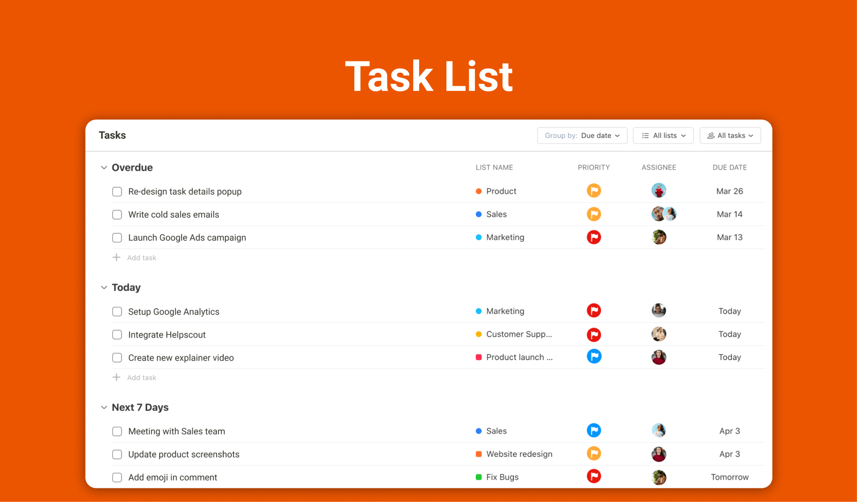
Task: Click assignee avatar for Launch Google Ads campaign
Action: (659, 237)
